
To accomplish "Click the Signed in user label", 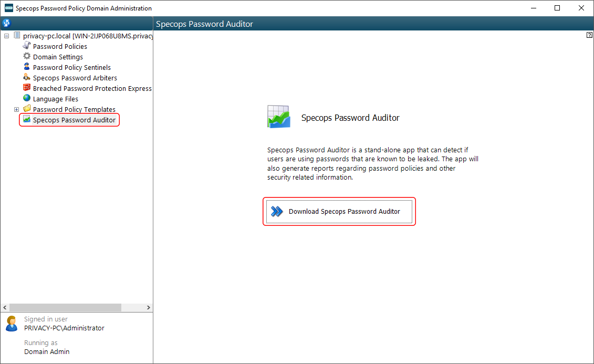I will [x=46, y=319].
